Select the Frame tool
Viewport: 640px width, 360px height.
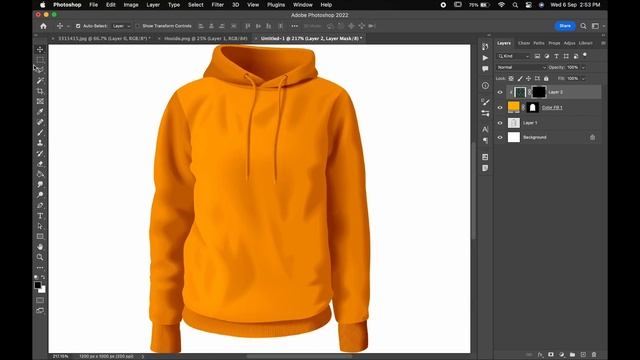click(40, 101)
